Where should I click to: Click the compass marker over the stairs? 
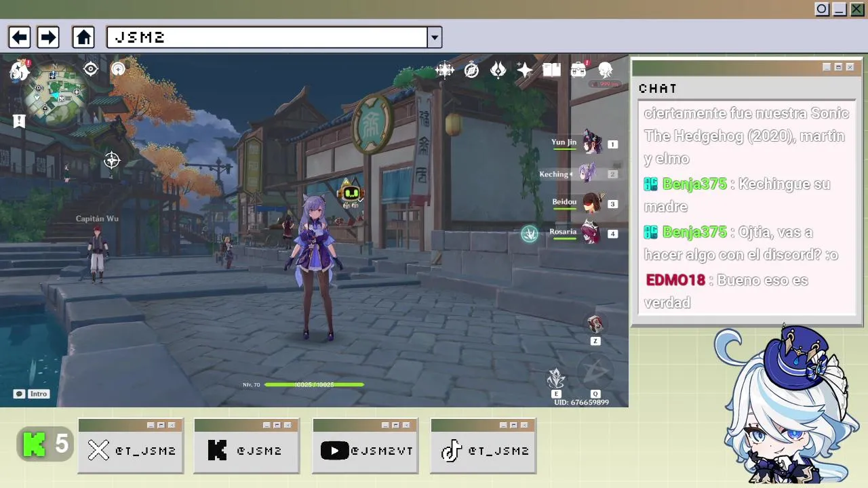pos(112,161)
